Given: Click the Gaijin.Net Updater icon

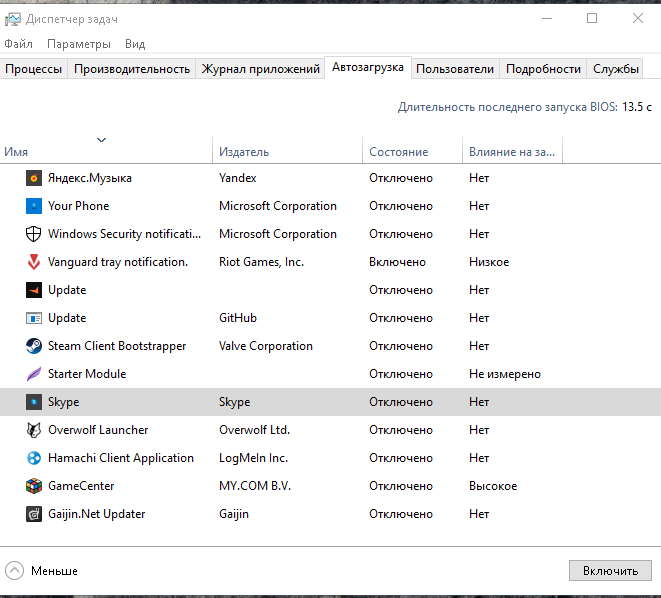Looking at the screenshot, I should (x=34, y=514).
